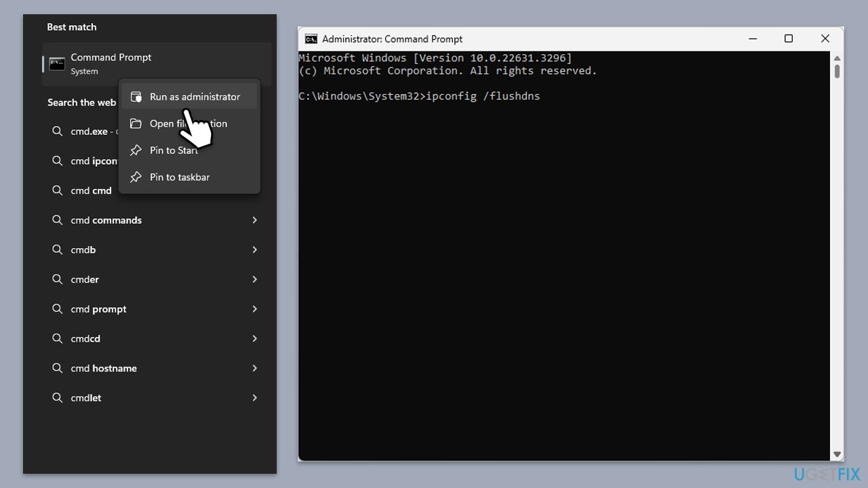The image size is (868, 488).
Task: Expand the cmd commands suggestion arrow
Action: 254,220
